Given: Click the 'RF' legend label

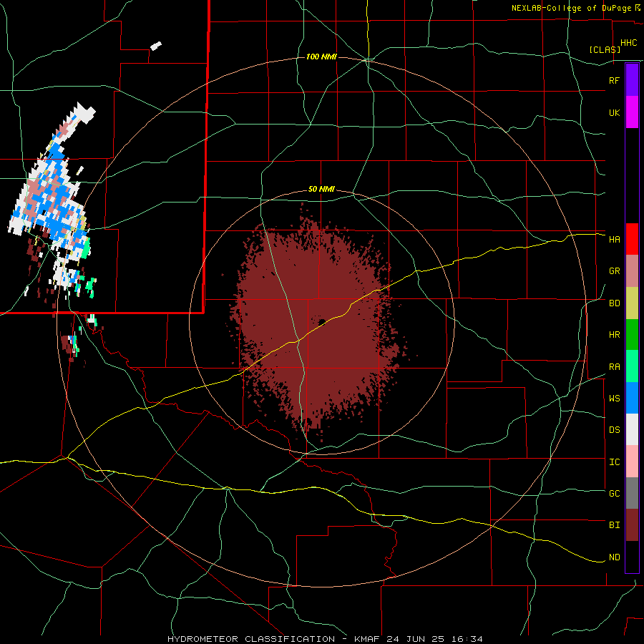Looking at the screenshot, I should [x=614, y=80].
